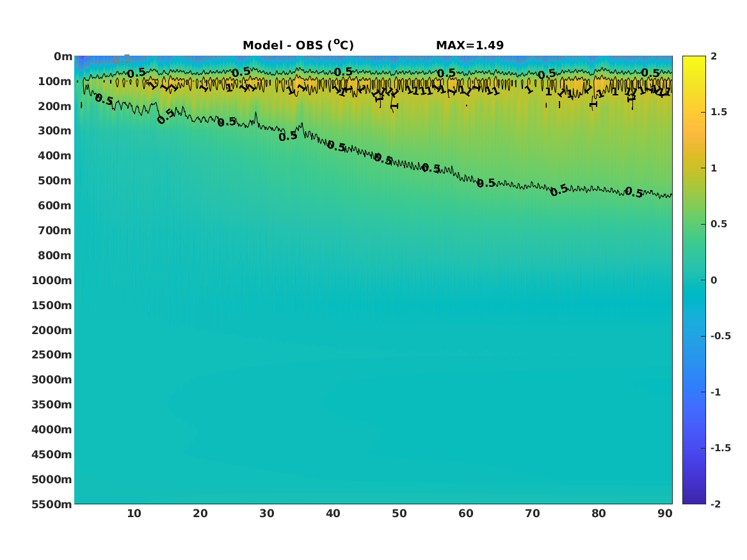The image size is (747, 560).
Task: Select the '700m' depth axis label
Action: [x=55, y=230]
